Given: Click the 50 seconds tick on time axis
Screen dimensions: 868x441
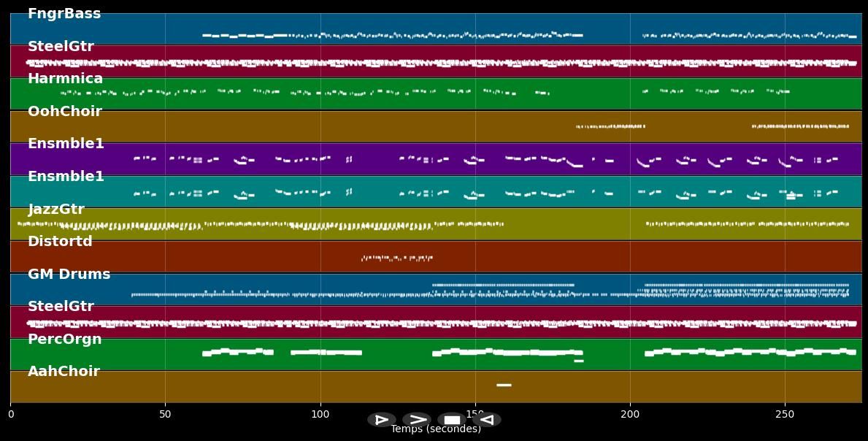Looking at the screenshot, I should point(165,414).
